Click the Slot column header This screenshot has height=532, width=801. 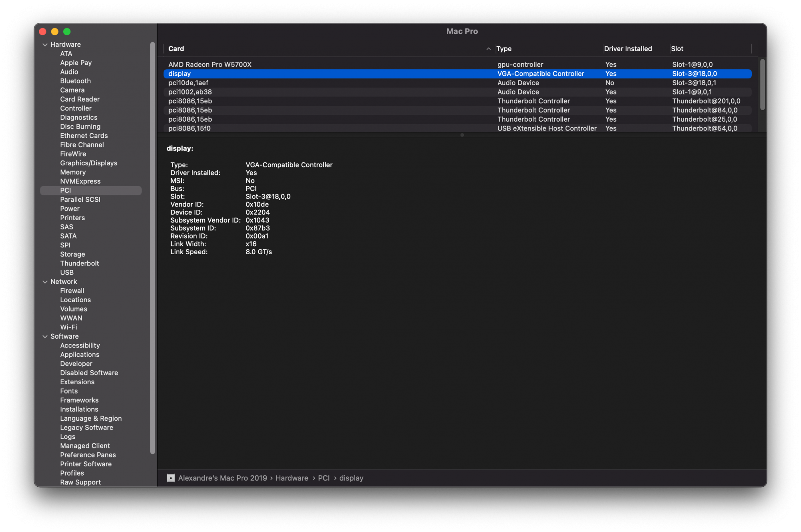[677, 49]
